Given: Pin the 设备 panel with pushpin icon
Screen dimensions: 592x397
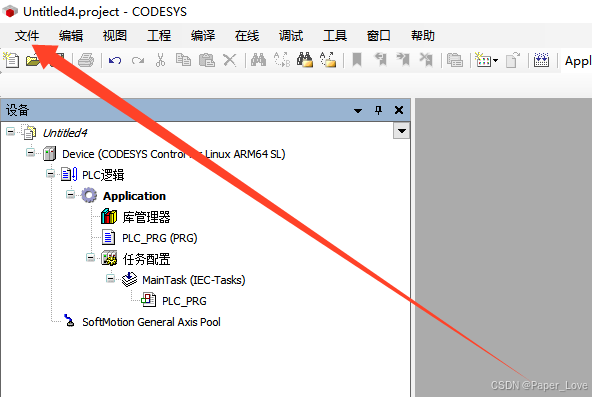Looking at the screenshot, I should click(x=378, y=110).
